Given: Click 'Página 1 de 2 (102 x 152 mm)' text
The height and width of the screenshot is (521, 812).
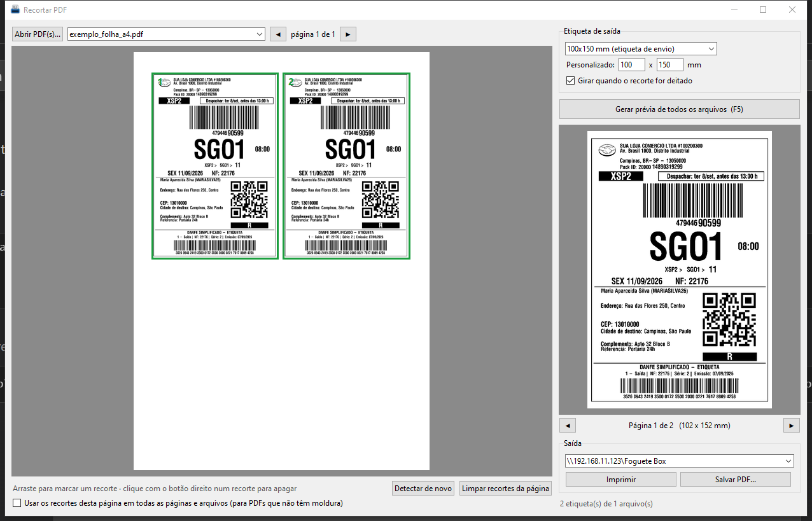Looking at the screenshot, I should (x=680, y=426).
